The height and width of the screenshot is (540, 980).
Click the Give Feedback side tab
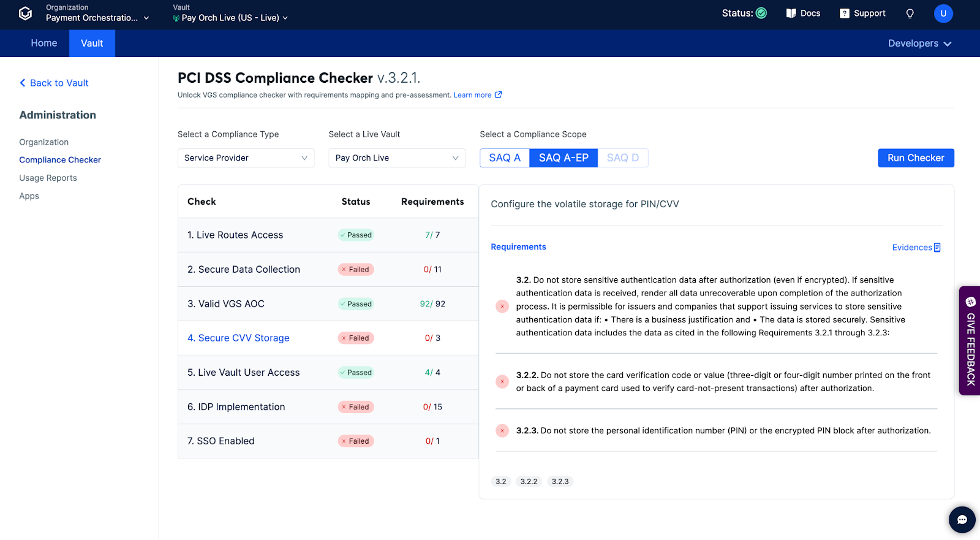pos(970,341)
